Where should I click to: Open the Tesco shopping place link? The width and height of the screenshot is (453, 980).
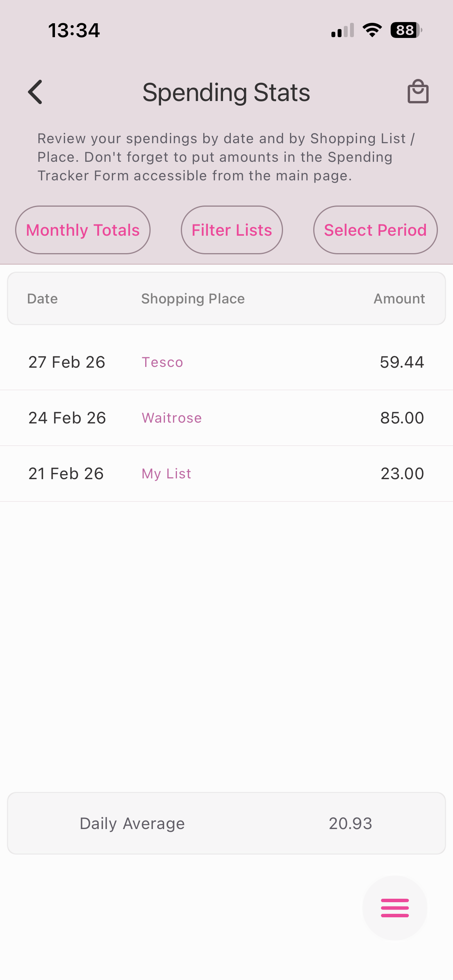pyautogui.click(x=162, y=362)
